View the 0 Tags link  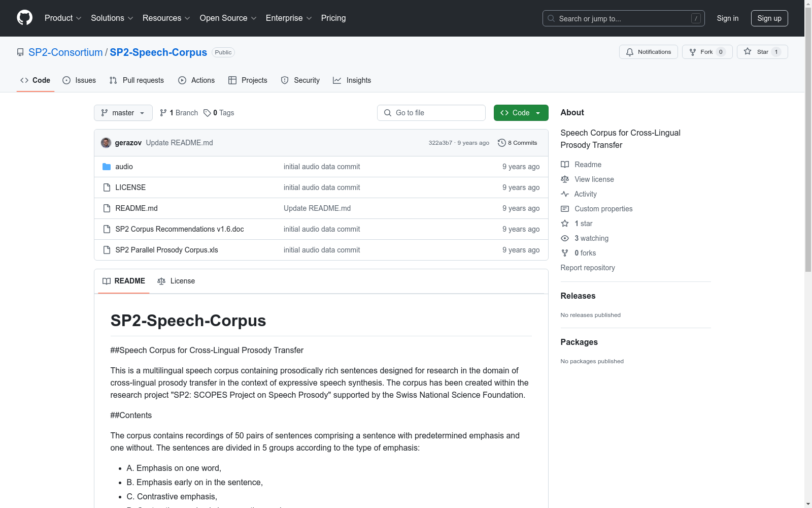[x=219, y=113]
